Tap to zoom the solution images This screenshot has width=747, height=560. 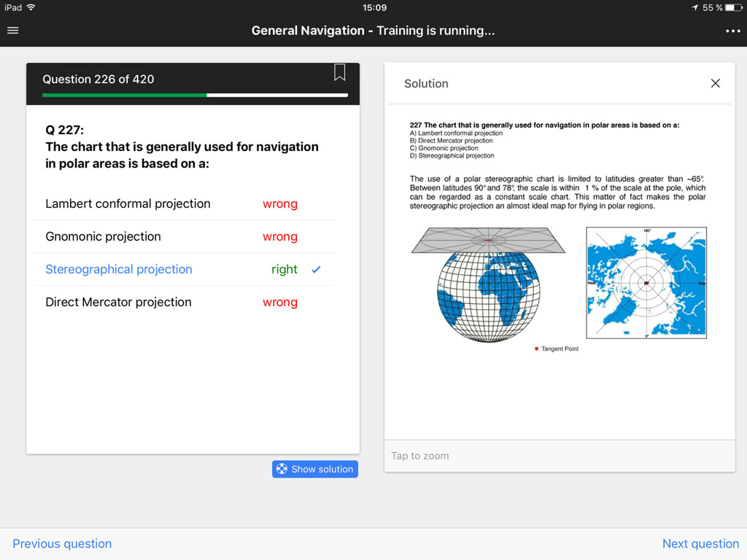(x=560, y=455)
